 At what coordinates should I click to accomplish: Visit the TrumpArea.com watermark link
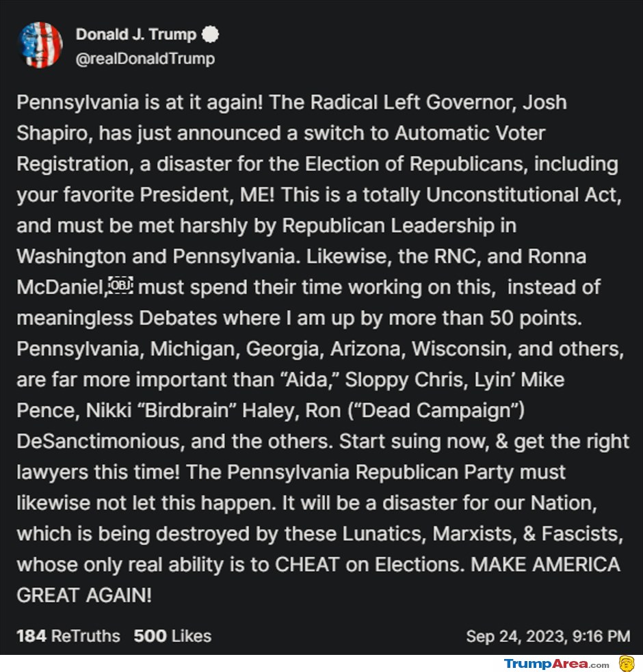(556, 664)
